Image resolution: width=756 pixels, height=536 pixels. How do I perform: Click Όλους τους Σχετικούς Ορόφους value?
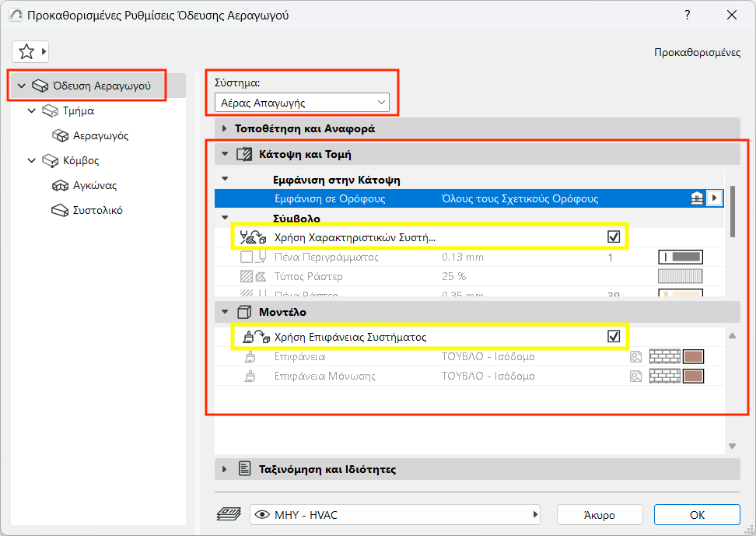(520, 199)
